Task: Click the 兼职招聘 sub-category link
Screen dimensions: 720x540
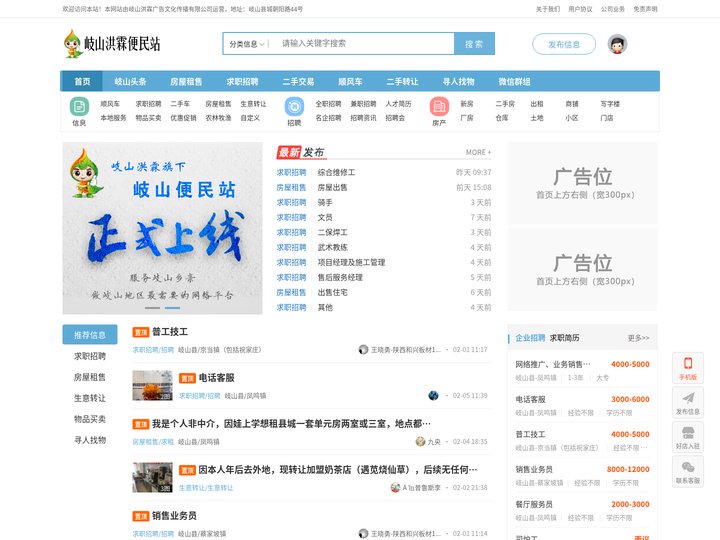Action: point(363,104)
